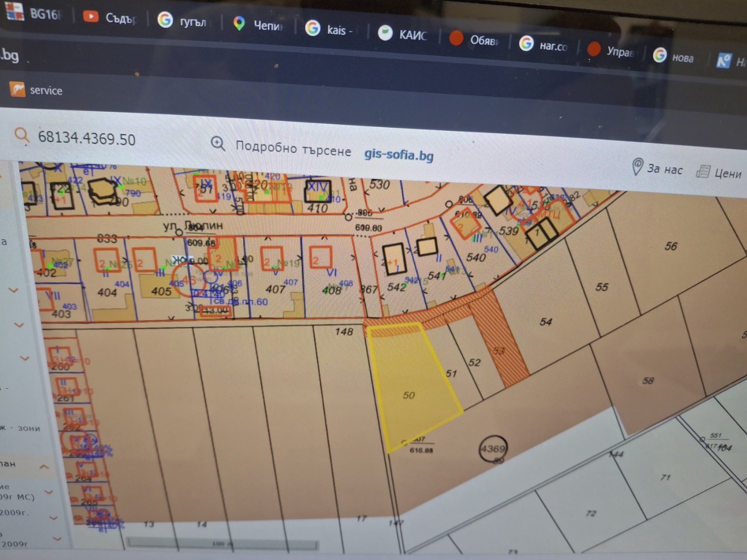Click the Google G icon on the гугъл bookmark
This screenshot has width=747, height=560.
[x=166, y=21]
